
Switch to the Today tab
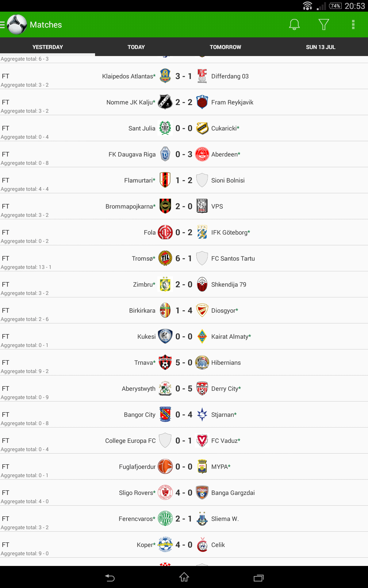136,47
